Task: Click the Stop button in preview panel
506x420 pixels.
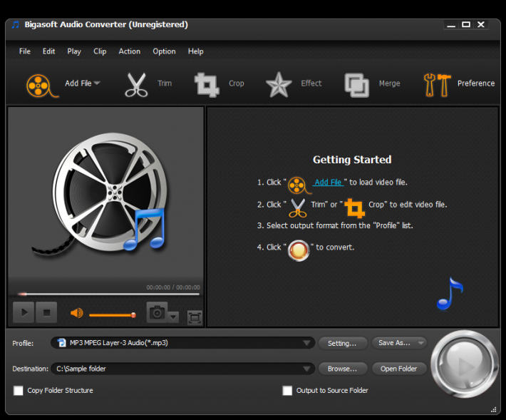Action: click(x=46, y=312)
